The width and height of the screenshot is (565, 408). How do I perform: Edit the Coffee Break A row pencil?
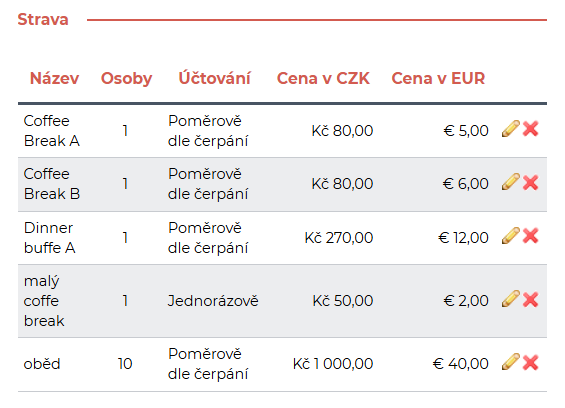coord(511,129)
